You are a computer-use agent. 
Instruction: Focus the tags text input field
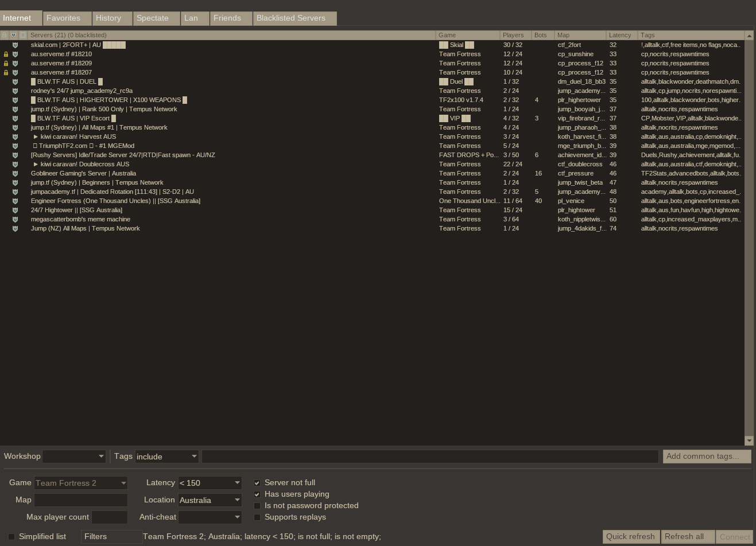click(x=430, y=457)
